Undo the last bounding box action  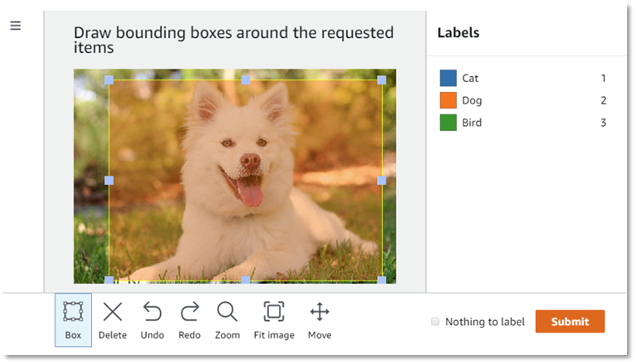[x=152, y=320]
